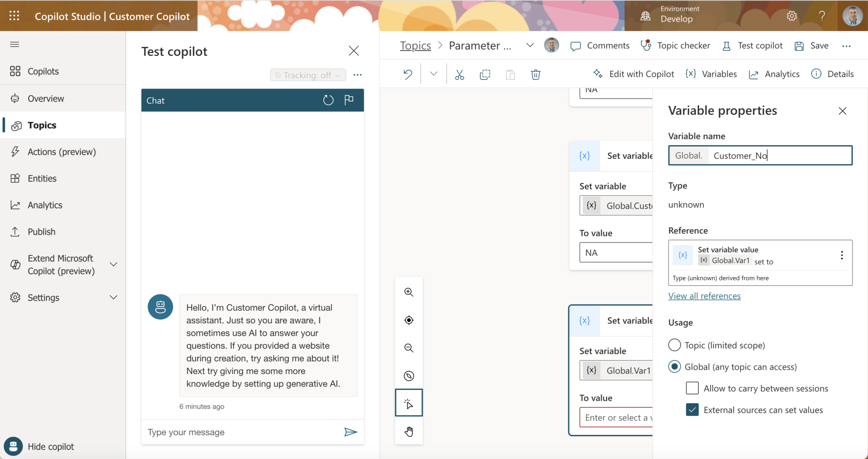Click Global.Cust variable selector in node
Viewport: 868px width, 459px height.
(616, 206)
